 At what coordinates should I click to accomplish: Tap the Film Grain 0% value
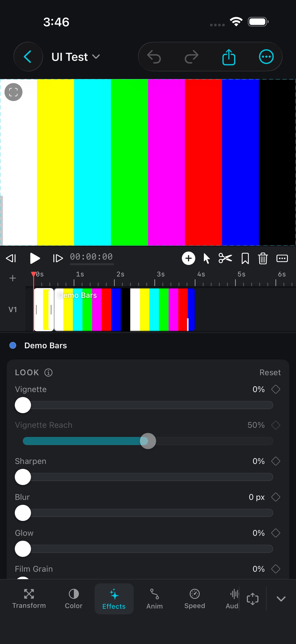click(259, 569)
